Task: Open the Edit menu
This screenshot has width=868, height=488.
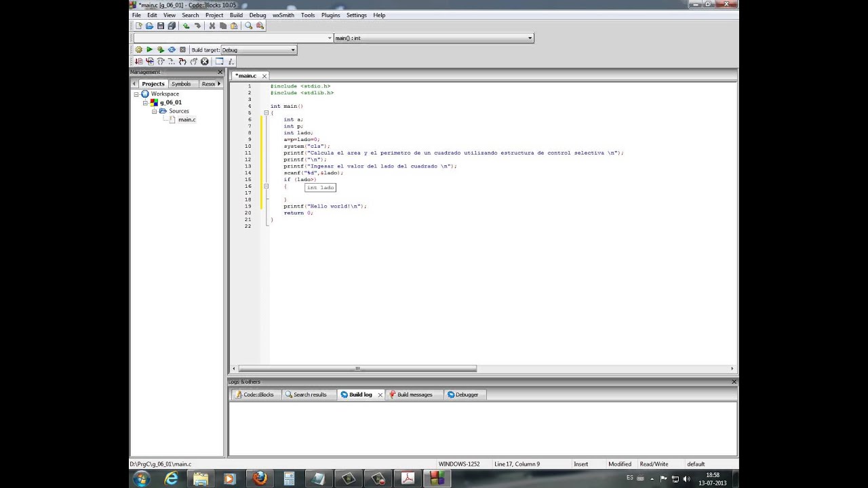Action: click(152, 15)
